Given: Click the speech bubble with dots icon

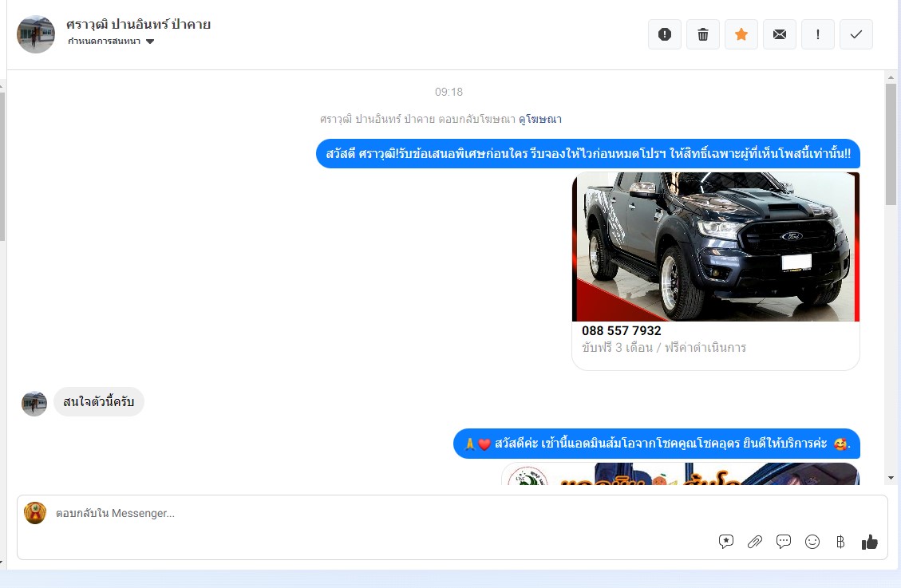Looking at the screenshot, I should tap(784, 542).
